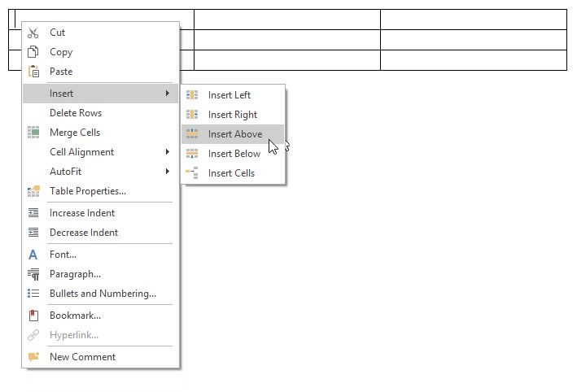The height and width of the screenshot is (392, 577).
Task: Expand the Insert submenu arrow
Action: (x=167, y=94)
